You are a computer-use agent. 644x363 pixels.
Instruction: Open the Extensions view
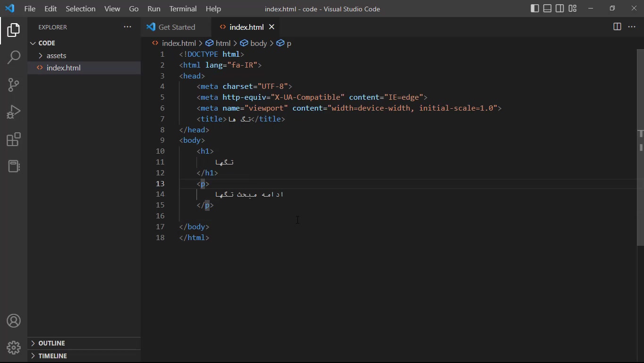pos(14,139)
